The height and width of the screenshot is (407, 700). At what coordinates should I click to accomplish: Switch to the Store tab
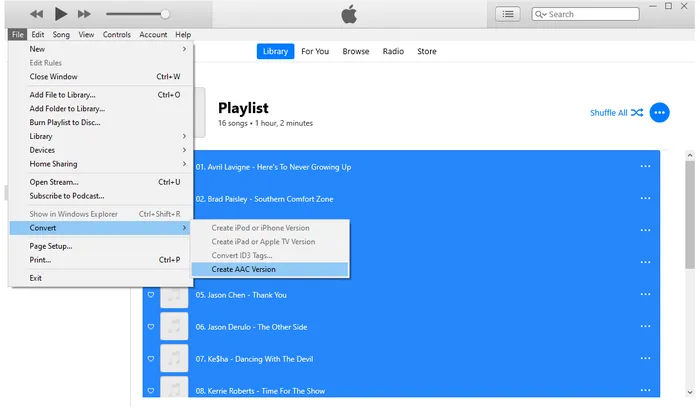point(427,51)
